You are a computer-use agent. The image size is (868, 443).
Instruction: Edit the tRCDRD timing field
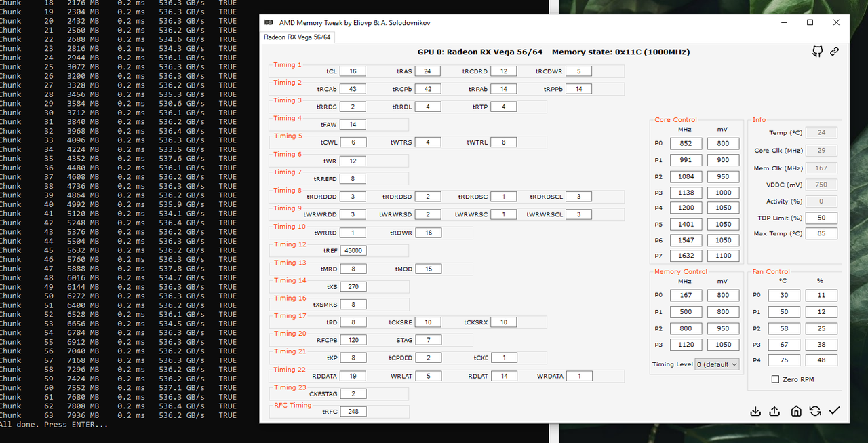pyautogui.click(x=504, y=71)
